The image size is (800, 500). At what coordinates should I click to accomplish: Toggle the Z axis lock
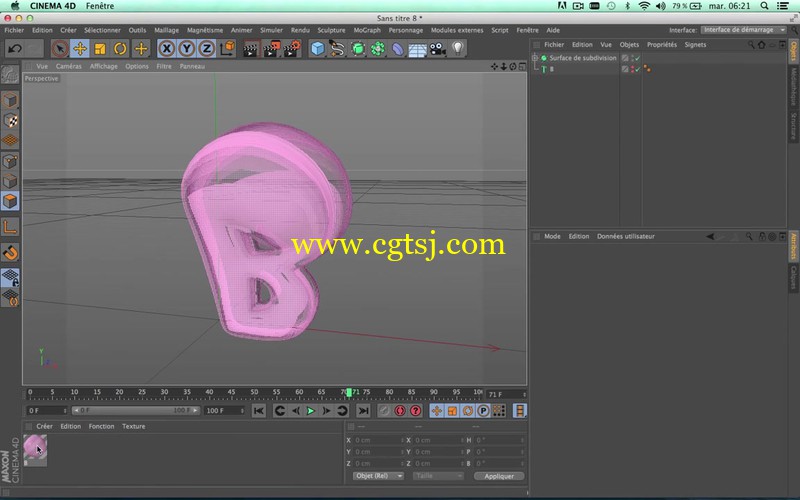click(207, 49)
